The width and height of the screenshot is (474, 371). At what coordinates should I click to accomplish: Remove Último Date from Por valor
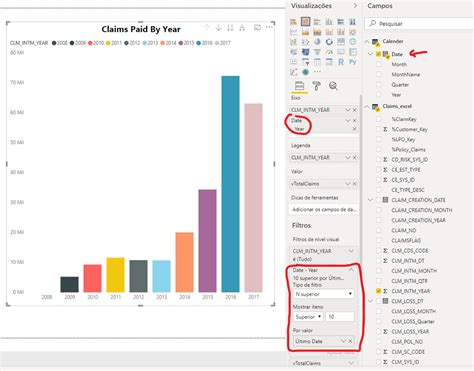351,341
